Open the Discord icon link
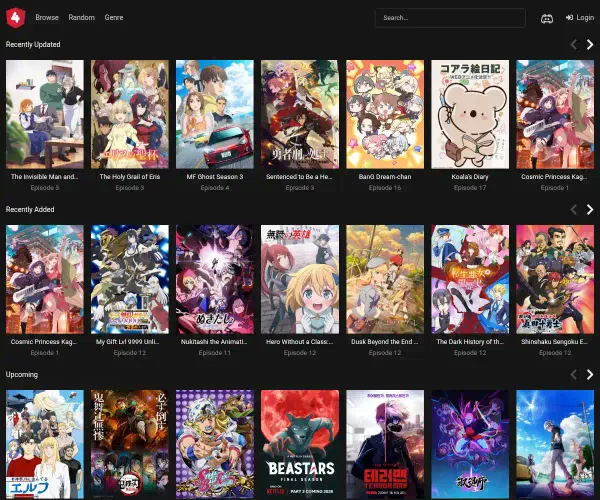The width and height of the screenshot is (600, 500). point(546,18)
